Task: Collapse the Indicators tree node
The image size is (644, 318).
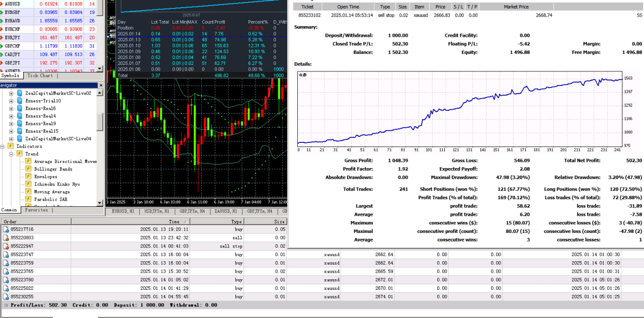Action: [x=3, y=146]
